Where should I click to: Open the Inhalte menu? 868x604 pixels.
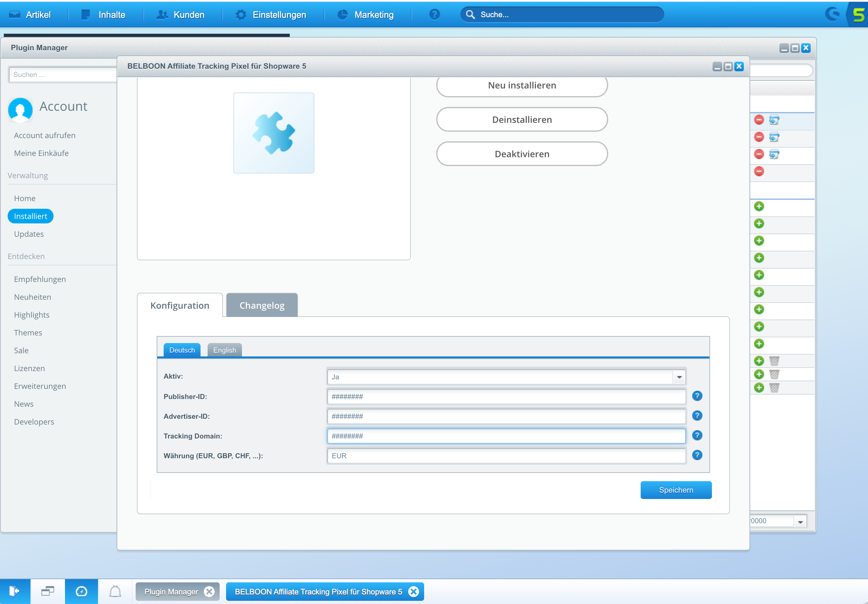tap(103, 15)
